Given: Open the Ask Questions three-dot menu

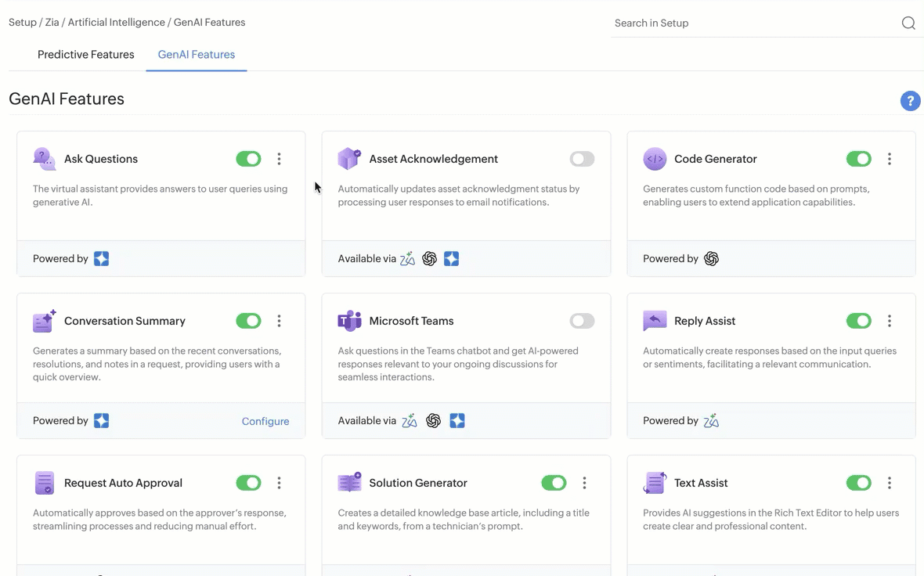Looking at the screenshot, I should point(279,159).
